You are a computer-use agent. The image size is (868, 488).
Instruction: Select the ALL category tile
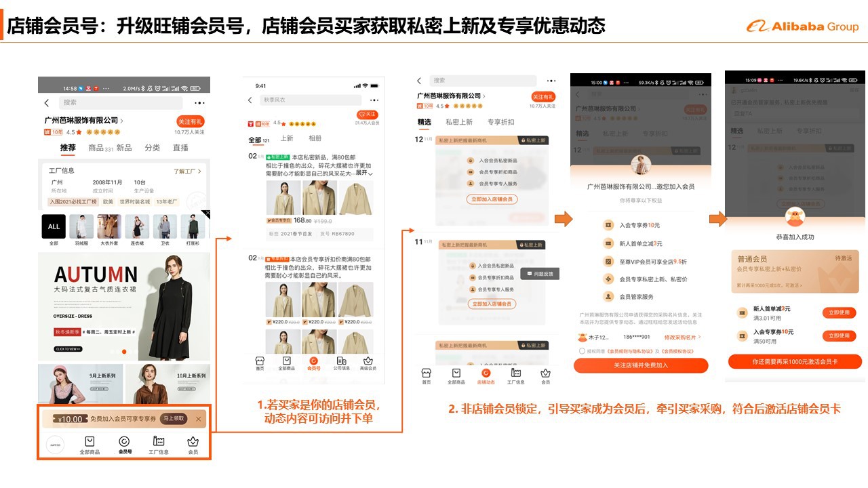tap(54, 226)
